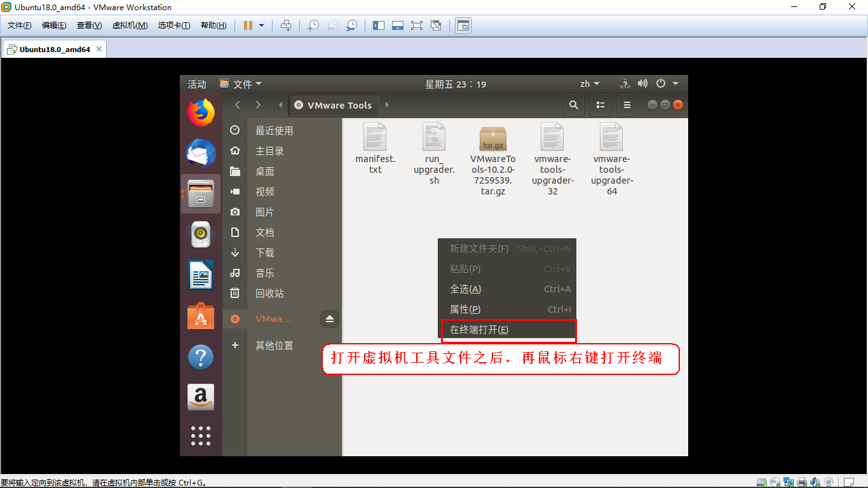The width and height of the screenshot is (868, 488).
Task: Launch Firefox from the Ubuntu dock
Action: tap(201, 113)
